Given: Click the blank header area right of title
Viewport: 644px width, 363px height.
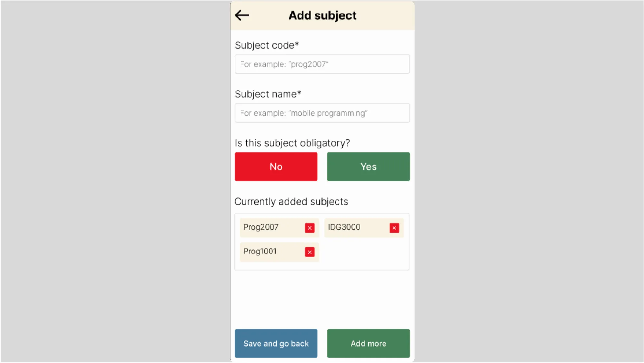Looking at the screenshot, I should [386, 15].
